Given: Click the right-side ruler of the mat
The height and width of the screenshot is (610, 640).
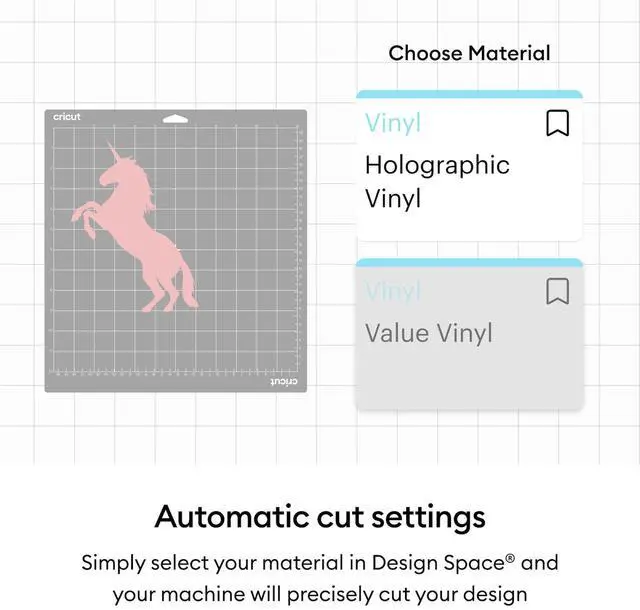Looking at the screenshot, I should click(x=300, y=249).
